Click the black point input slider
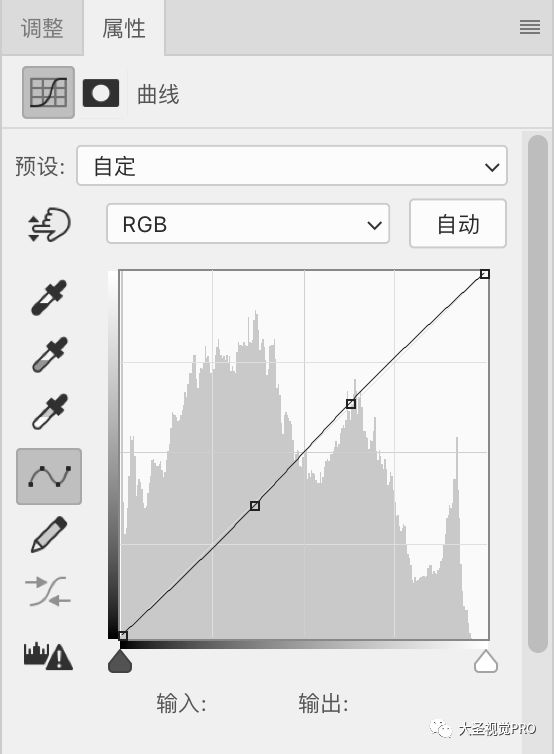The width and height of the screenshot is (554, 754). point(120,661)
